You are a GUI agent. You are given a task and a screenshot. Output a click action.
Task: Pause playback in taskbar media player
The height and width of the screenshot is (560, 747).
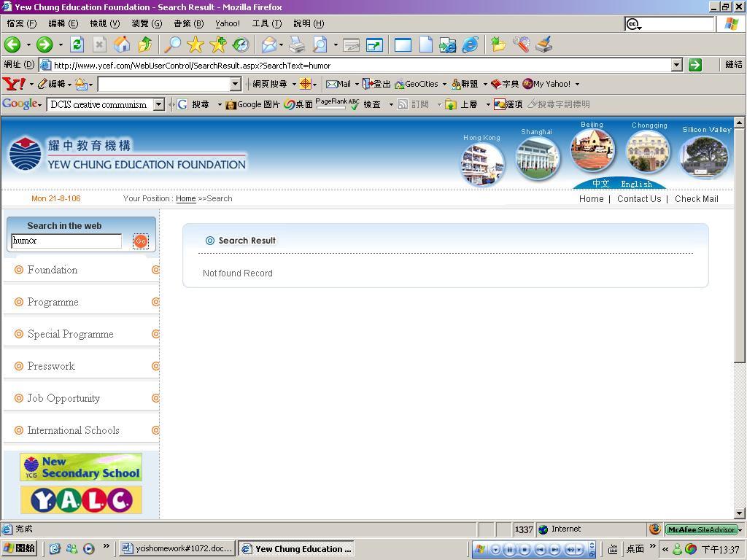510,550
